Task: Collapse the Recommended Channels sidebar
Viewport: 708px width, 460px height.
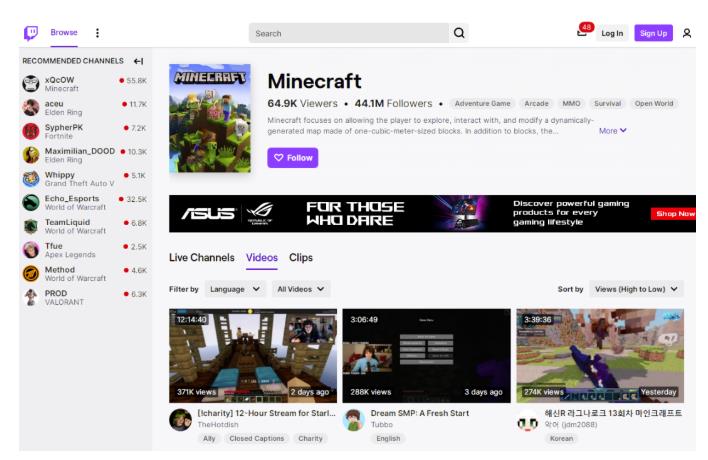Action: 139,61
